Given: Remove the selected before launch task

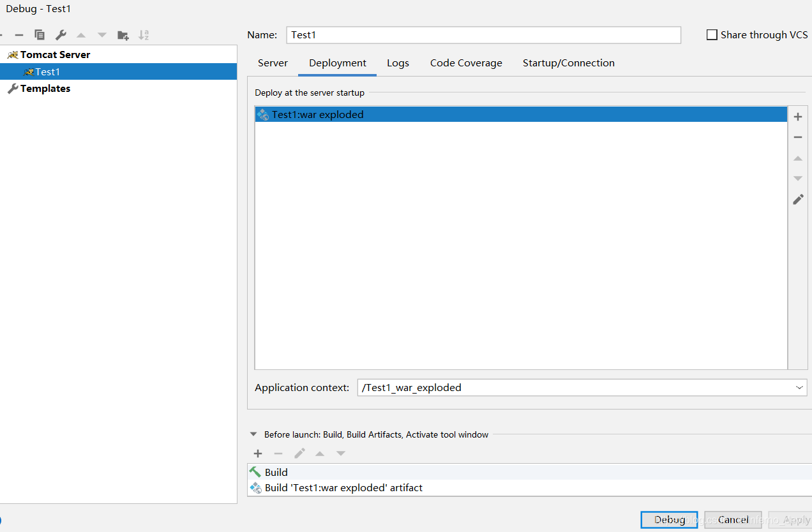Looking at the screenshot, I should coord(278,454).
